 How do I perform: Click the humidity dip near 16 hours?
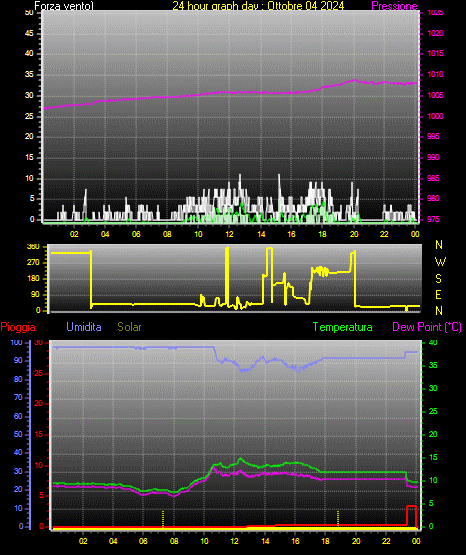point(298,370)
